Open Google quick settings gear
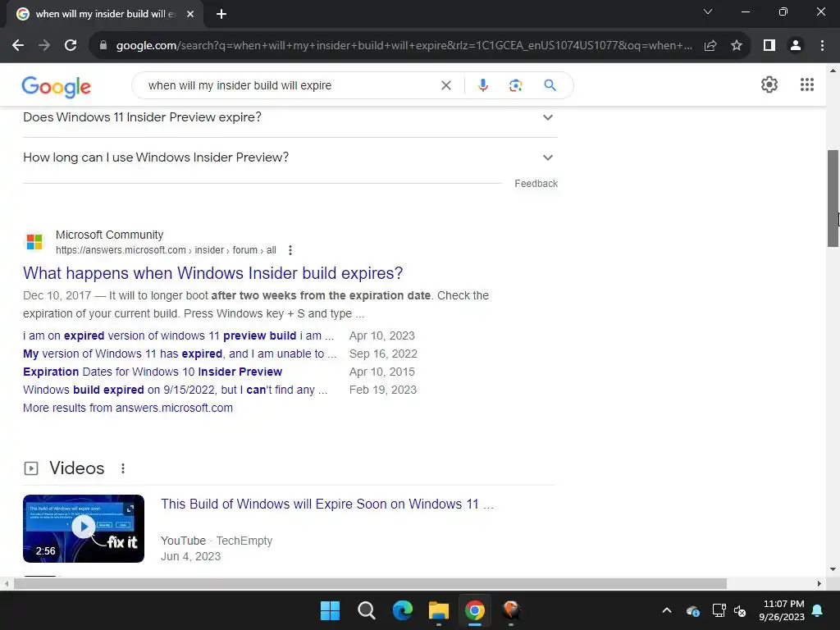Screen dimensions: 840x630 tap(769, 84)
